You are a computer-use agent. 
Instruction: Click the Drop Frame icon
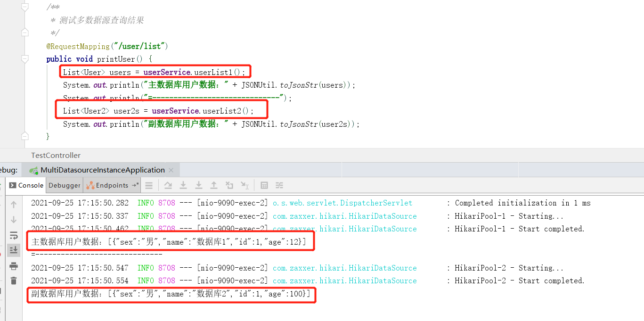click(x=229, y=185)
